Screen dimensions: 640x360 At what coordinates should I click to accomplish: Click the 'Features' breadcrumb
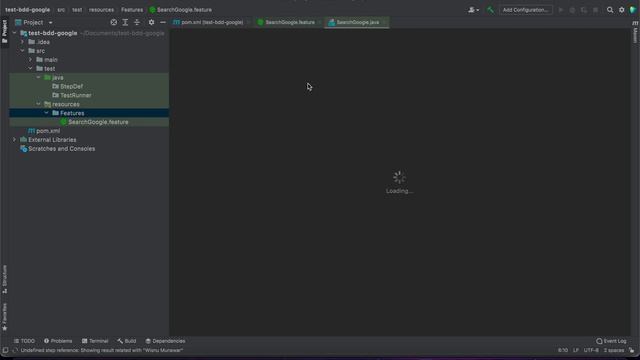tap(132, 10)
